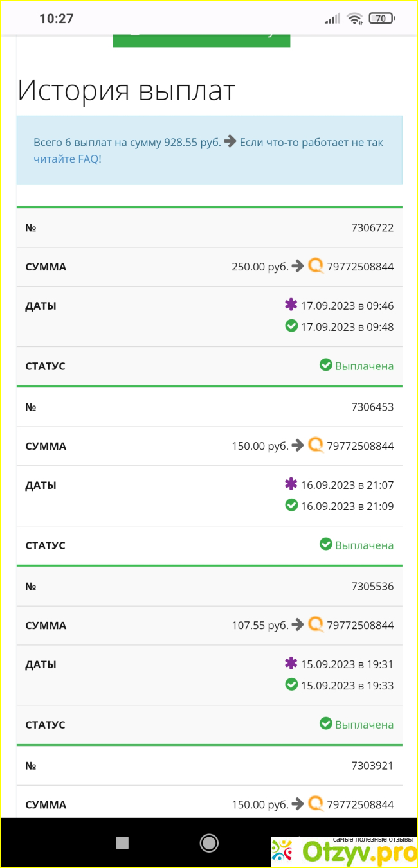This screenshot has width=418, height=868.
Task: Tap the QIWI icon in payout 7306722
Action: 316,266
